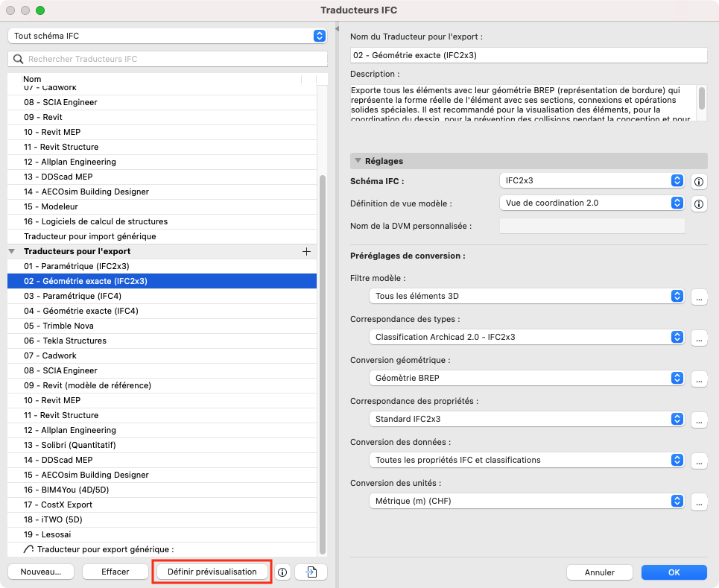Select 07 - Cadwork export translator
719x588 pixels.
pos(162,355)
